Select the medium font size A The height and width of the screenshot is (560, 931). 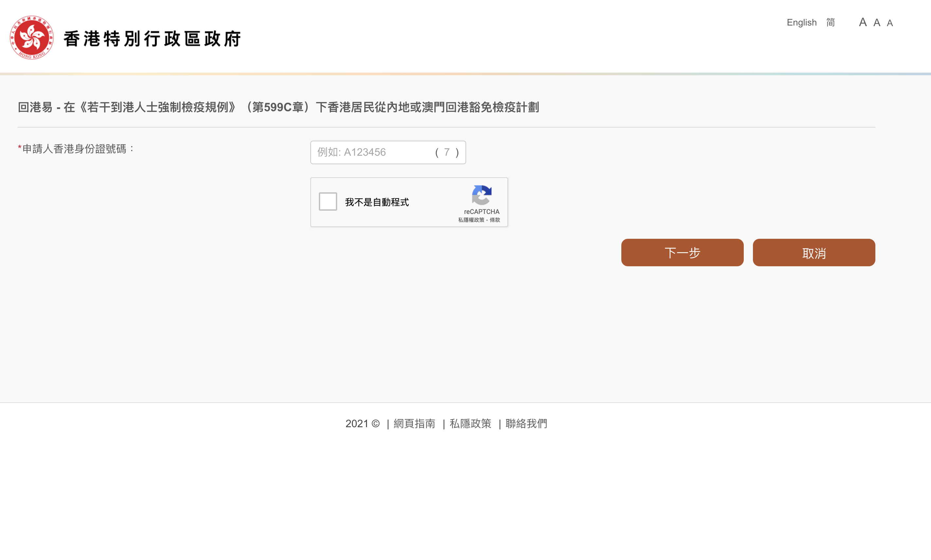pyautogui.click(x=877, y=23)
